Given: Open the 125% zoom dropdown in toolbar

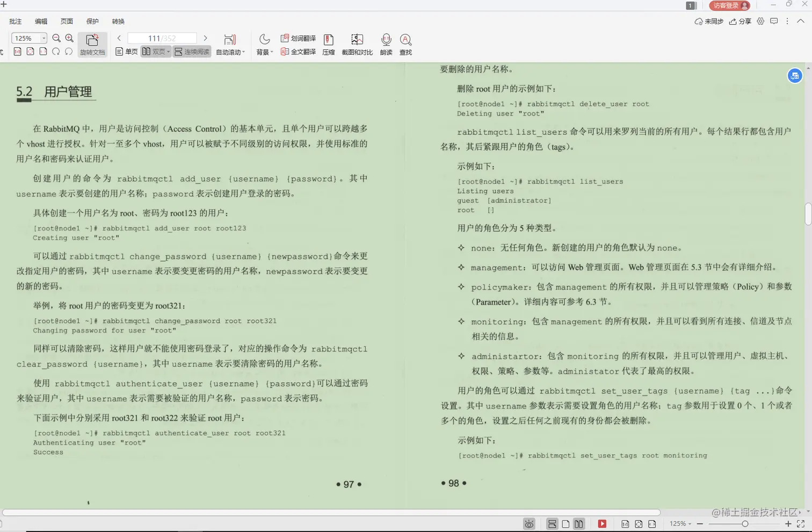Looking at the screenshot, I should click(x=44, y=38).
